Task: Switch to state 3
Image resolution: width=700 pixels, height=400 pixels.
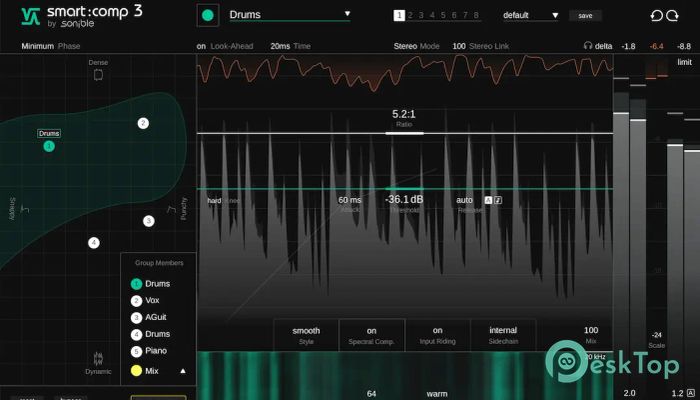Action: (x=421, y=16)
